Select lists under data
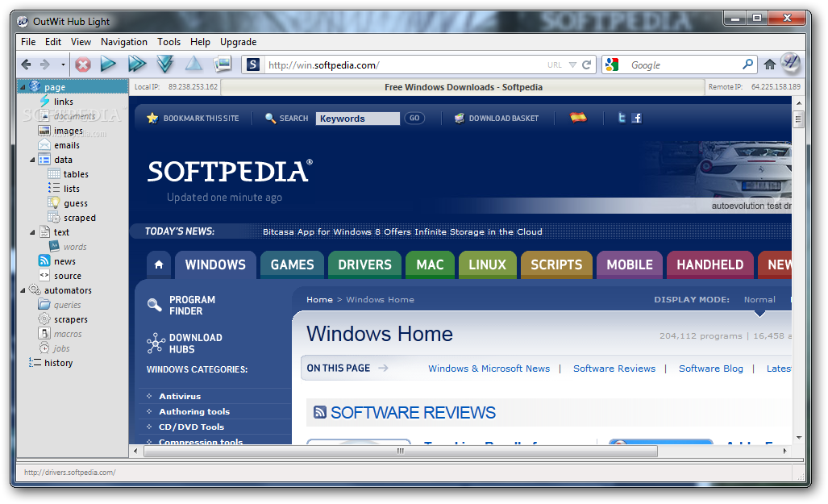Screen dimensions: 828x504 point(71,189)
